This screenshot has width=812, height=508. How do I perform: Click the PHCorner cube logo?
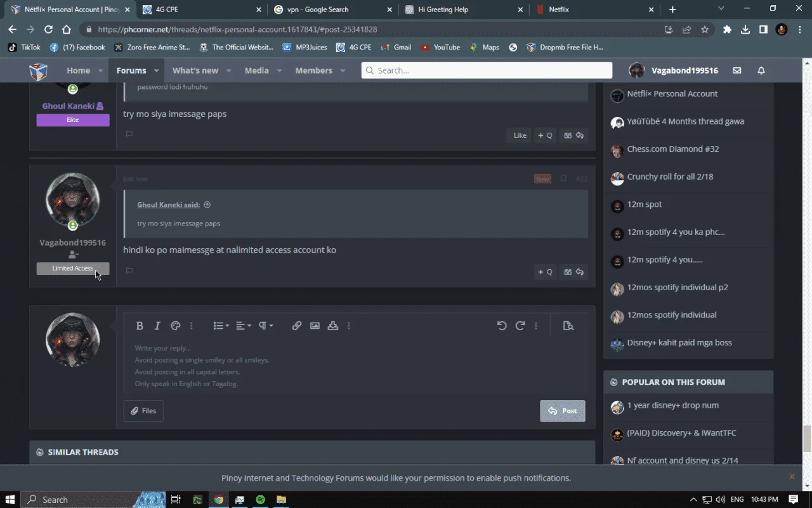39,71
